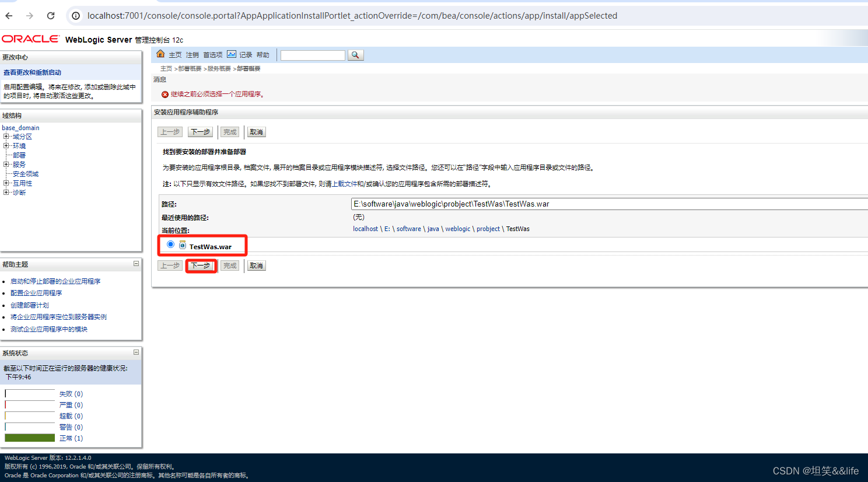Click 域分区 tree label
Screen dimensions: 868x482
tap(22, 137)
